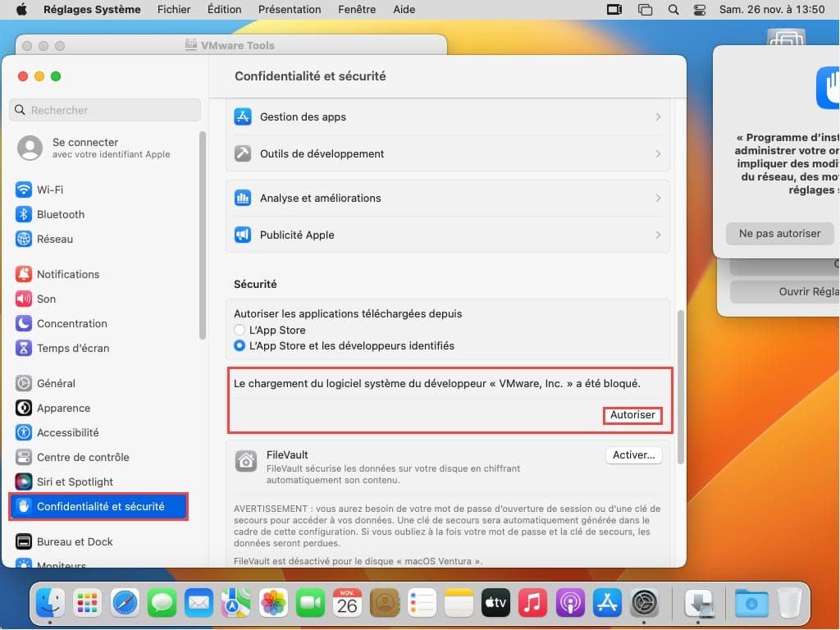Click the Publicité Apple megaphone icon

243,235
